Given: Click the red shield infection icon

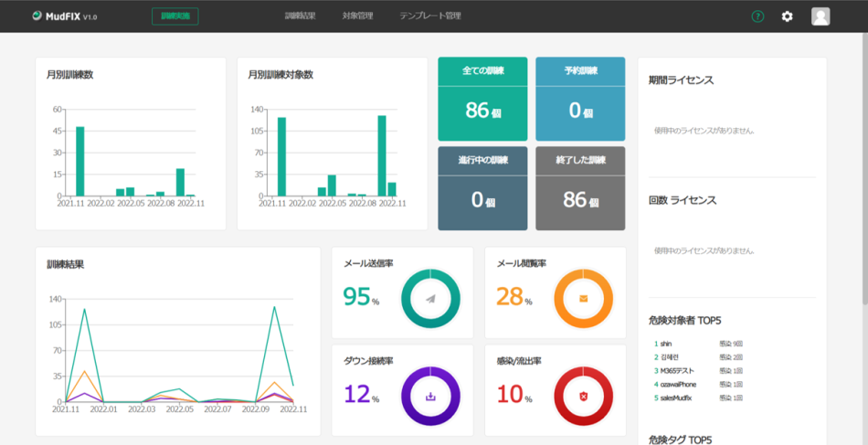Looking at the screenshot, I should [583, 396].
